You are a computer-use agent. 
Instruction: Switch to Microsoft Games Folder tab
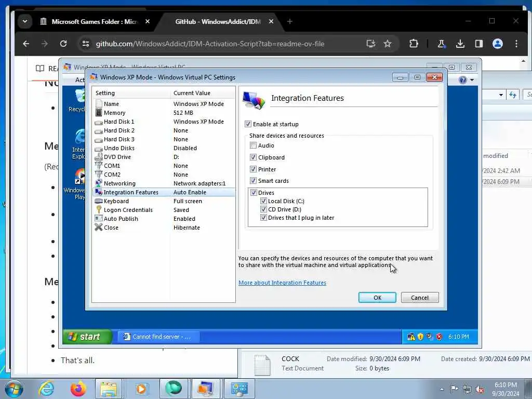pos(95,21)
